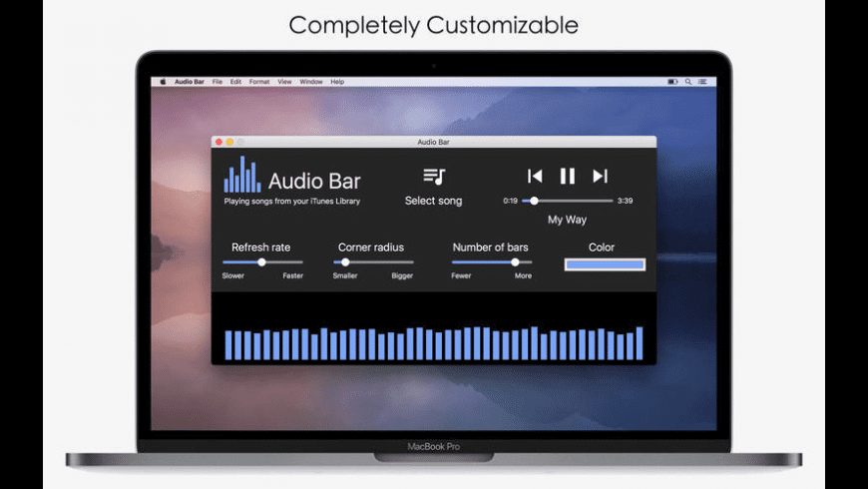Skip to the next track
868x489 pixels.
[600, 176]
